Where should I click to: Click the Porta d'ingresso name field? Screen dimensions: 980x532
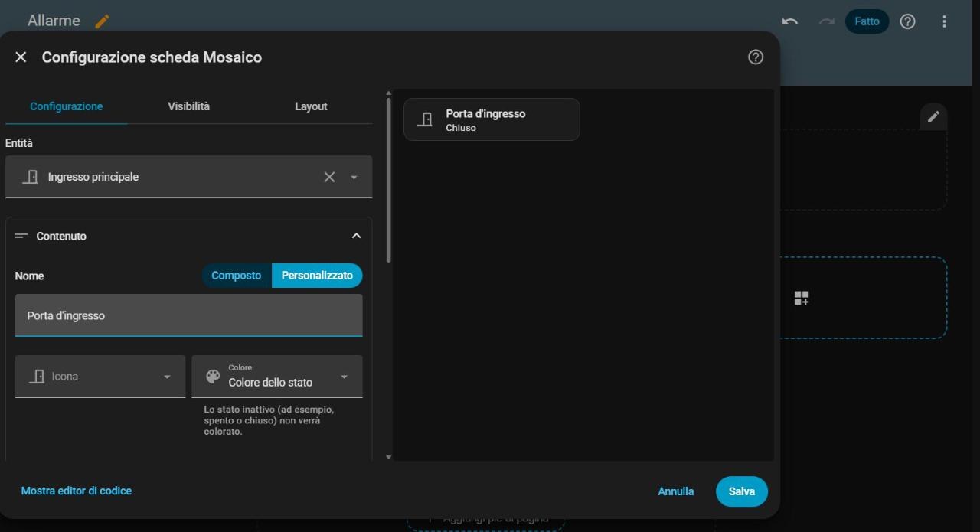coord(189,315)
